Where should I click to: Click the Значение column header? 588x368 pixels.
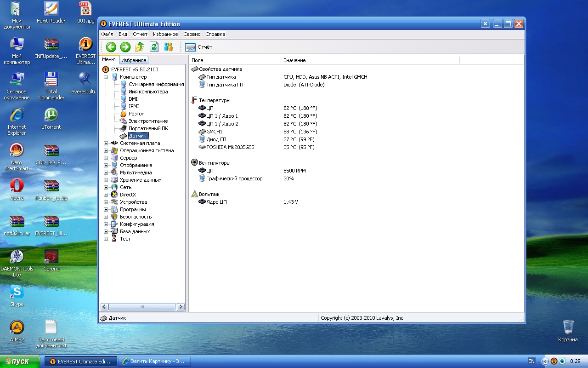coord(294,60)
